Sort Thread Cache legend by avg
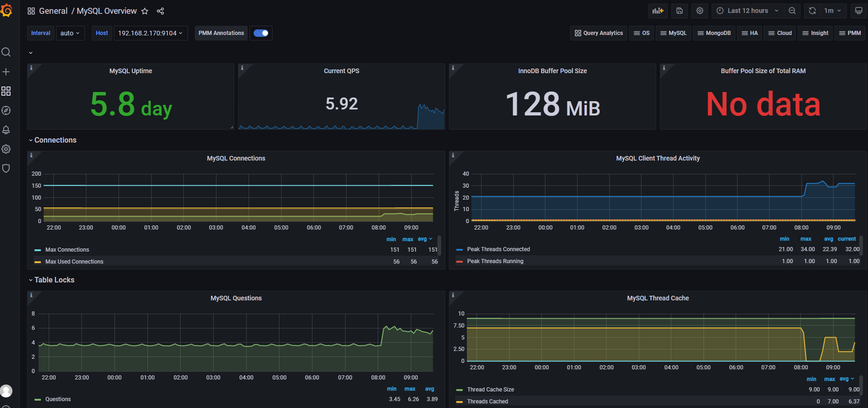 click(x=847, y=379)
